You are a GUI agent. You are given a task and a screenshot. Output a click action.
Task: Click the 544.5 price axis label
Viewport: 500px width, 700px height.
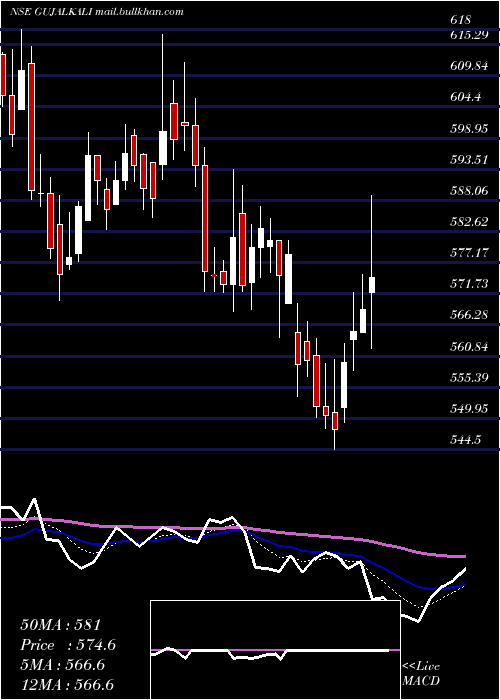(465, 440)
